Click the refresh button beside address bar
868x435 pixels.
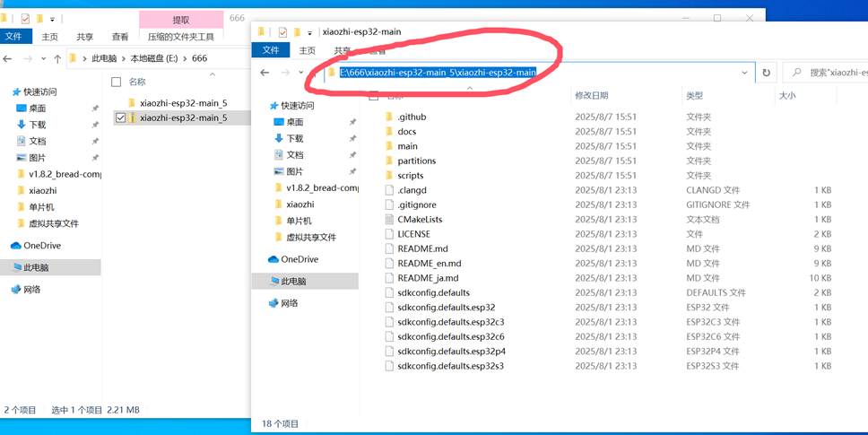click(766, 73)
